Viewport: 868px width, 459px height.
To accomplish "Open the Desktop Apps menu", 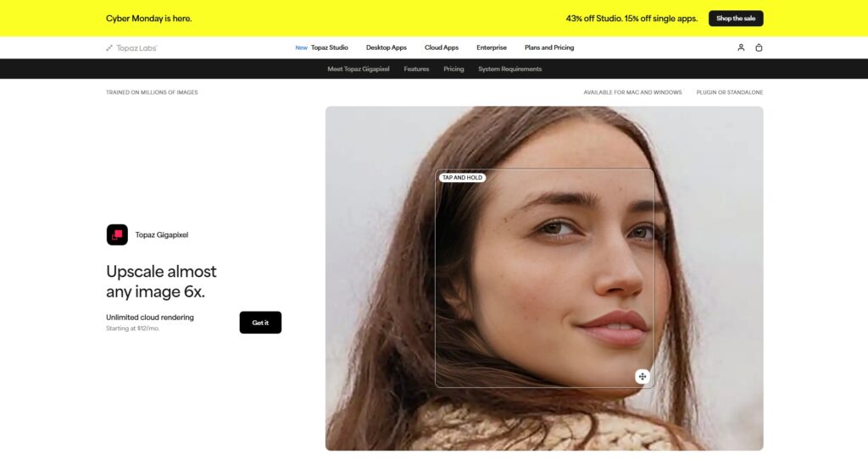I will pyautogui.click(x=387, y=47).
